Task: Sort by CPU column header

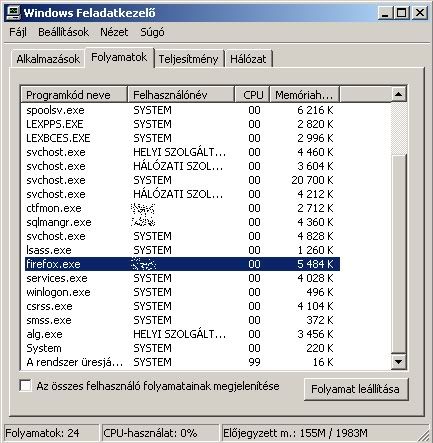Action: point(252,95)
